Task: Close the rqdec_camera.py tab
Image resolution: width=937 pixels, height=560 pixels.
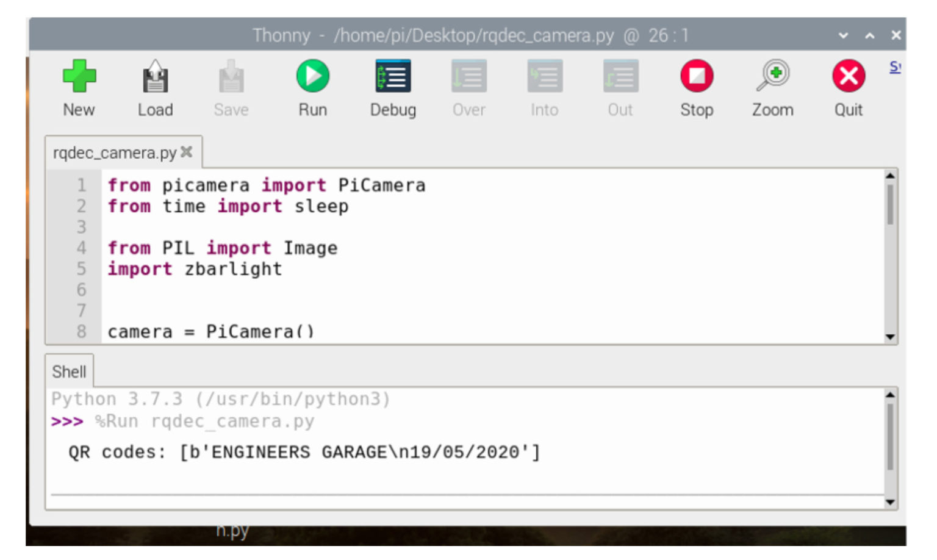Action: tap(186, 153)
